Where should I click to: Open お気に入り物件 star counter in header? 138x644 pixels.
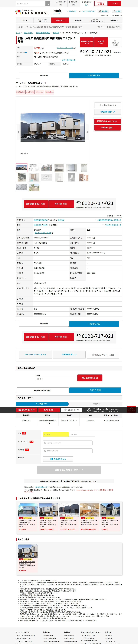tap(61, 4)
